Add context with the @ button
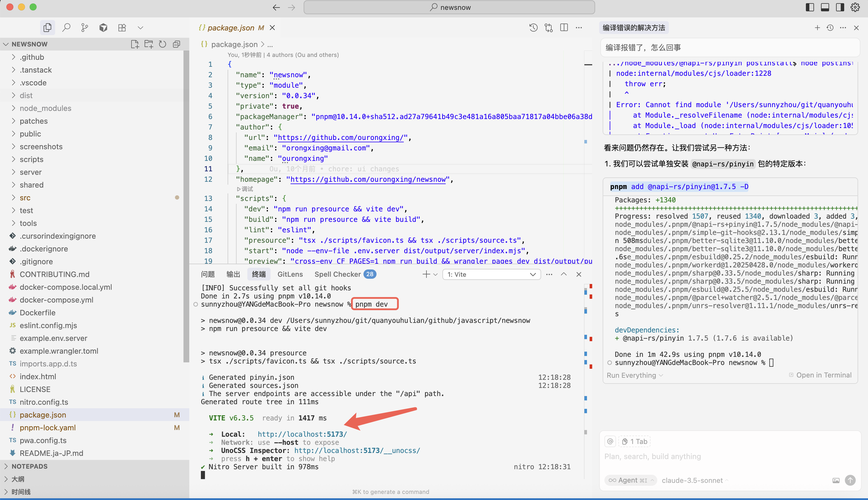This screenshot has height=500, width=868. (610, 441)
